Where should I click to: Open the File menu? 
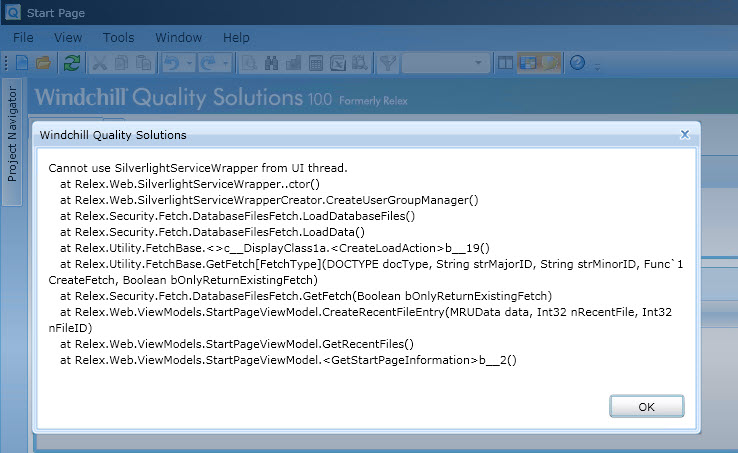(x=23, y=37)
